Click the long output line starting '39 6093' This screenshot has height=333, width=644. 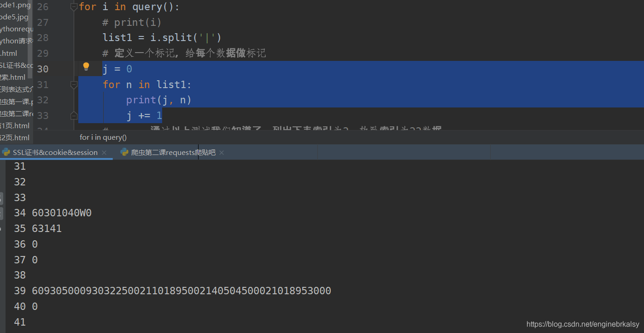point(172,291)
